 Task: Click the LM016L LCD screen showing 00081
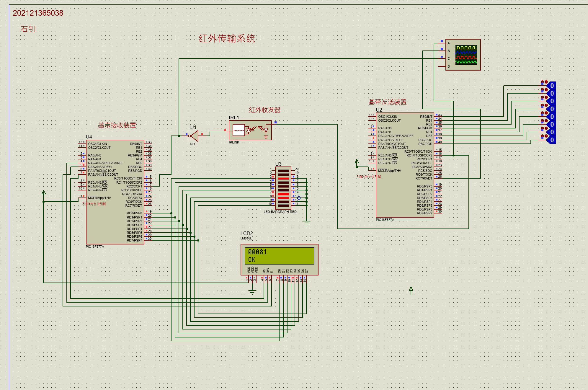279,256
